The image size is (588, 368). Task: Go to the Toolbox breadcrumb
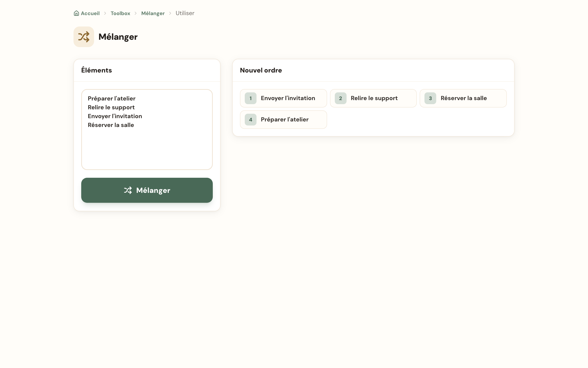pos(120,13)
